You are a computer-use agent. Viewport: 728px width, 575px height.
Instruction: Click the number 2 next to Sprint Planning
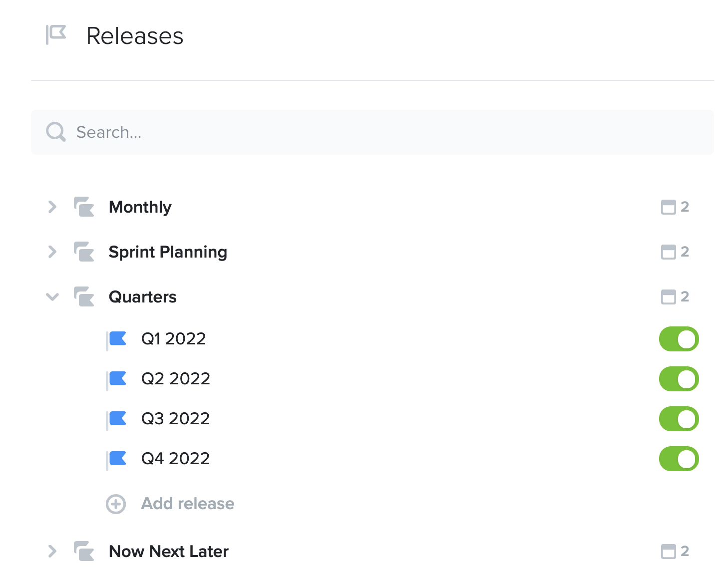click(x=685, y=252)
